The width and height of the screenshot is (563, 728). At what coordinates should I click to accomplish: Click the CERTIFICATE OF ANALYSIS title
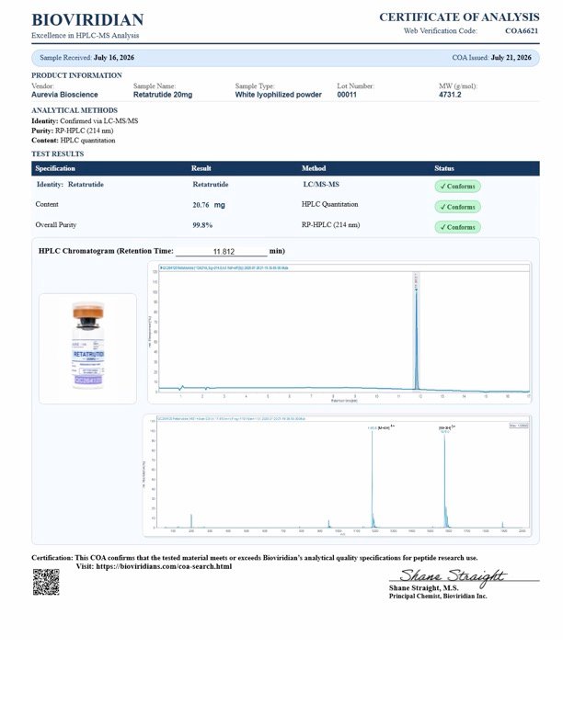tap(459, 17)
